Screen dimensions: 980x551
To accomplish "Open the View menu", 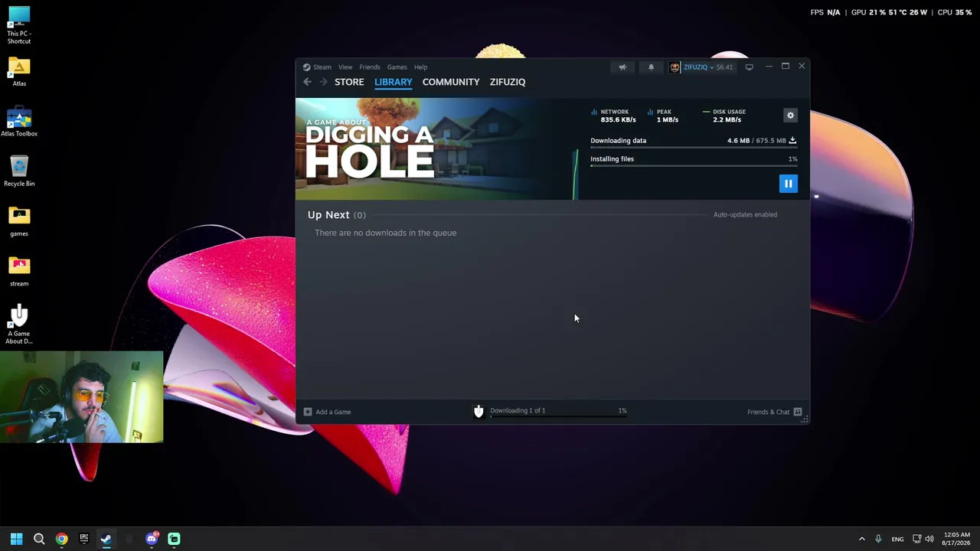I will (345, 67).
